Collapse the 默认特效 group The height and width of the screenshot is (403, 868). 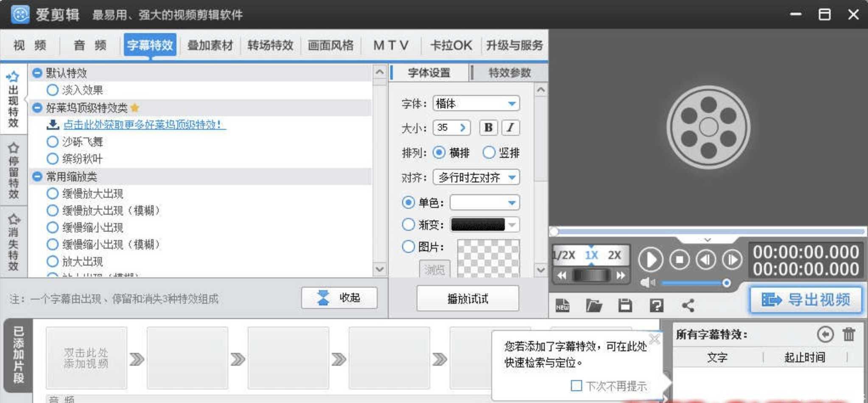pos(37,73)
